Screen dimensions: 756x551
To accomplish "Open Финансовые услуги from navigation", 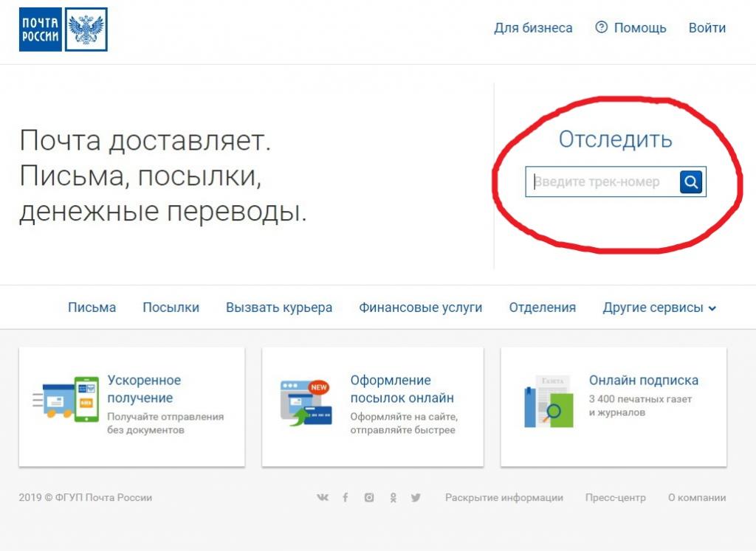I will point(420,308).
